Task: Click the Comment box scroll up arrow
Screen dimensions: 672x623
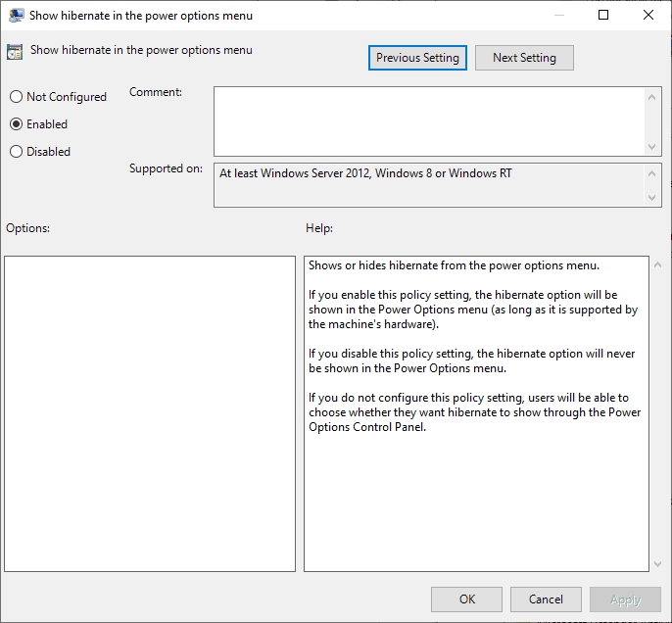Action: click(x=654, y=96)
